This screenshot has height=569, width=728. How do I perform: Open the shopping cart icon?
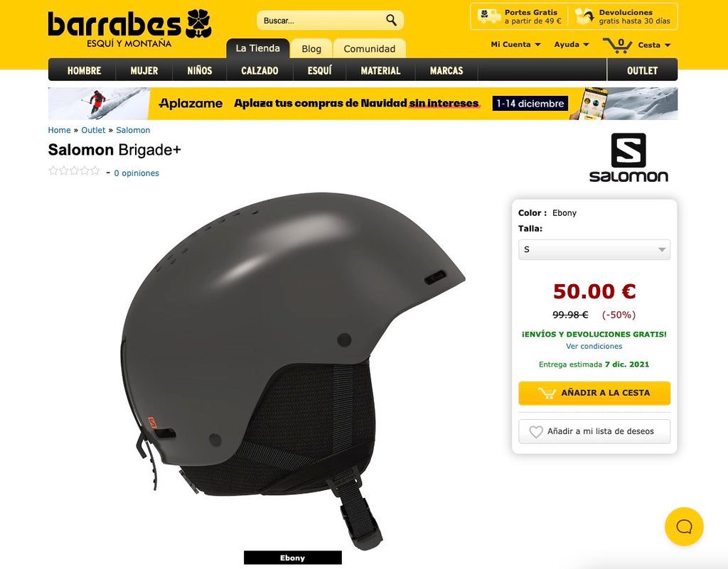618,45
